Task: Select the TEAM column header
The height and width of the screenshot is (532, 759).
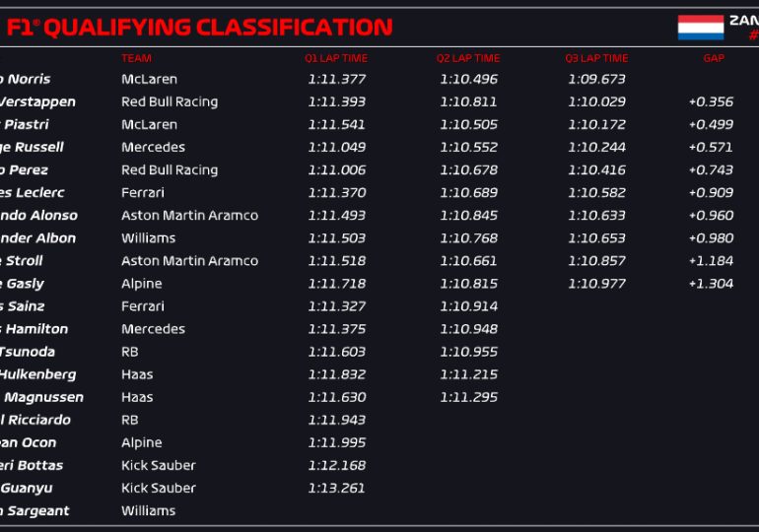Action: tap(136, 58)
